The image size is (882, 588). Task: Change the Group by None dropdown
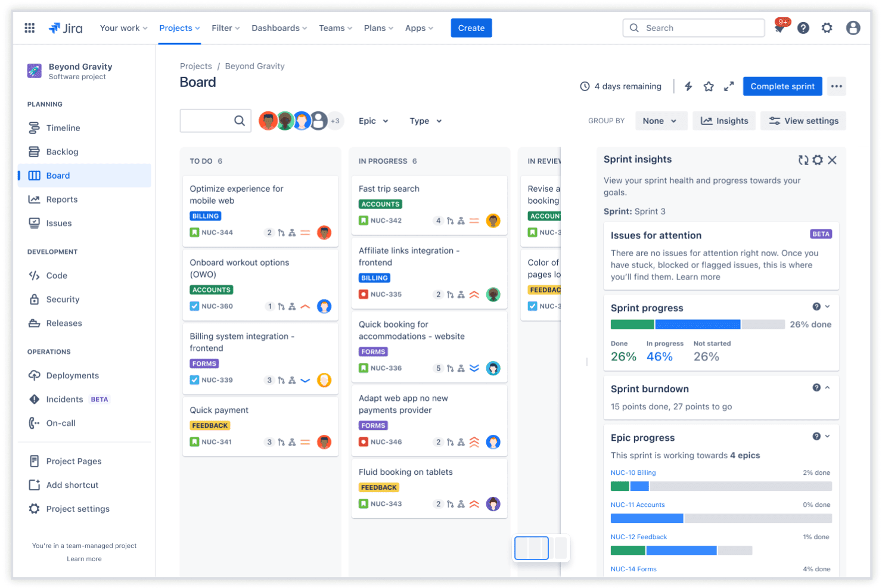(661, 121)
